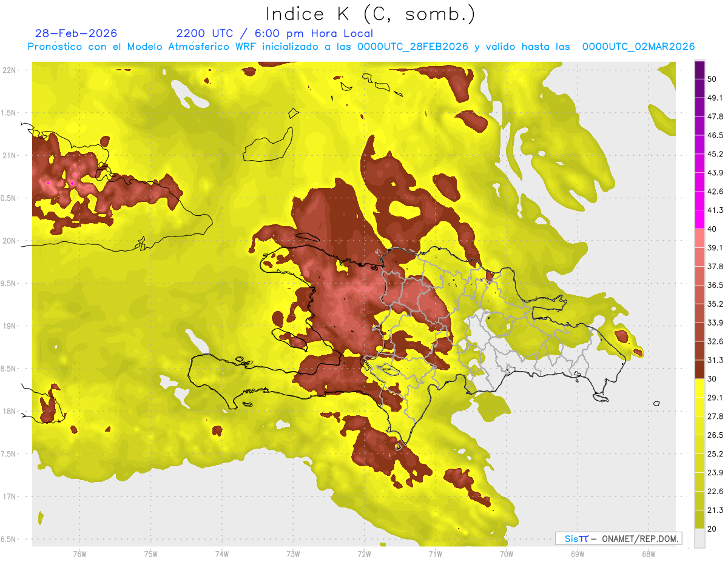The height and width of the screenshot is (562, 728).
Task: Click the colorbar value '31.3'
Action: coord(715,360)
